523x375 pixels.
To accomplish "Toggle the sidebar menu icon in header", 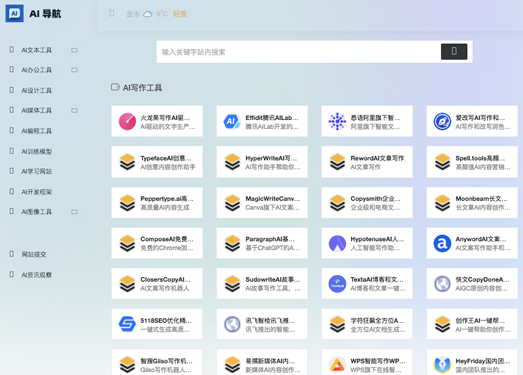I will pos(112,13).
